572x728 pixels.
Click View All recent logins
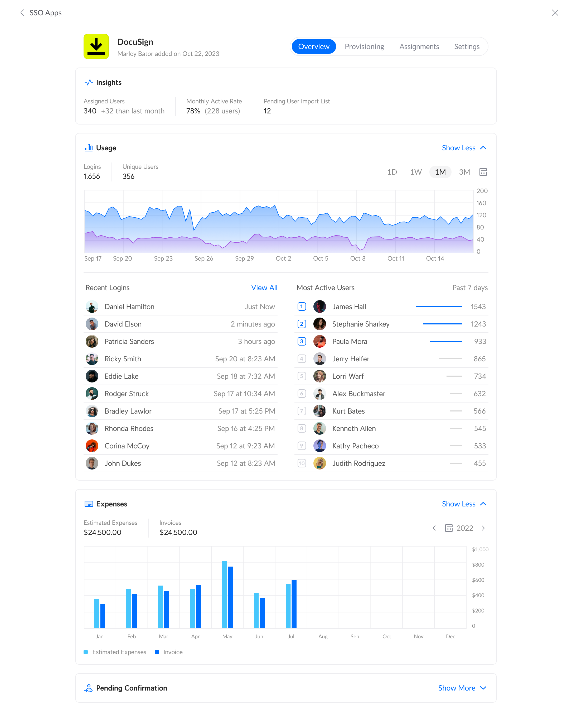264,288
